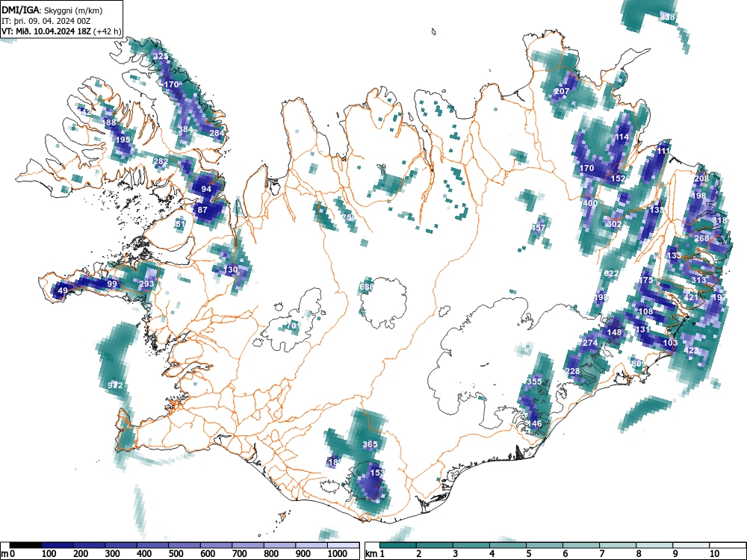The width and height of the screenshot is (747, 560).
Task: Click the visibility value 328 in the Westfjords
Action: click(x=160, y=56)
